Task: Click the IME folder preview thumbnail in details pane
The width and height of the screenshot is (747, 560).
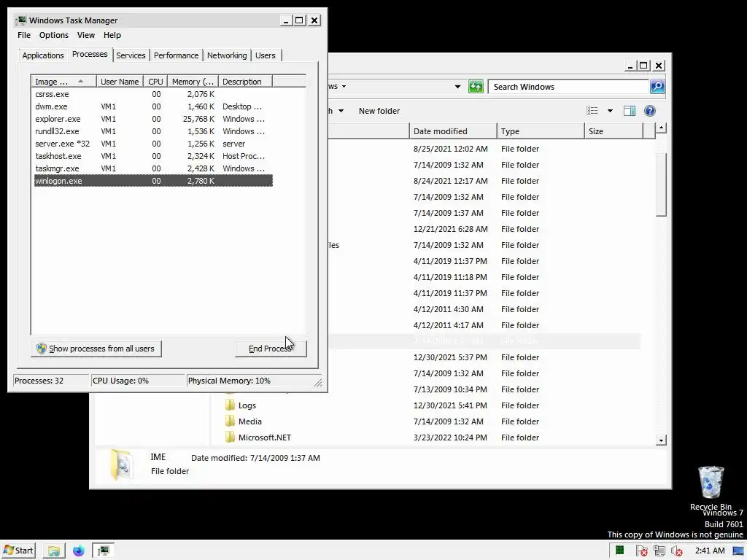Action: pyautogui.click(x=122, y=464)
